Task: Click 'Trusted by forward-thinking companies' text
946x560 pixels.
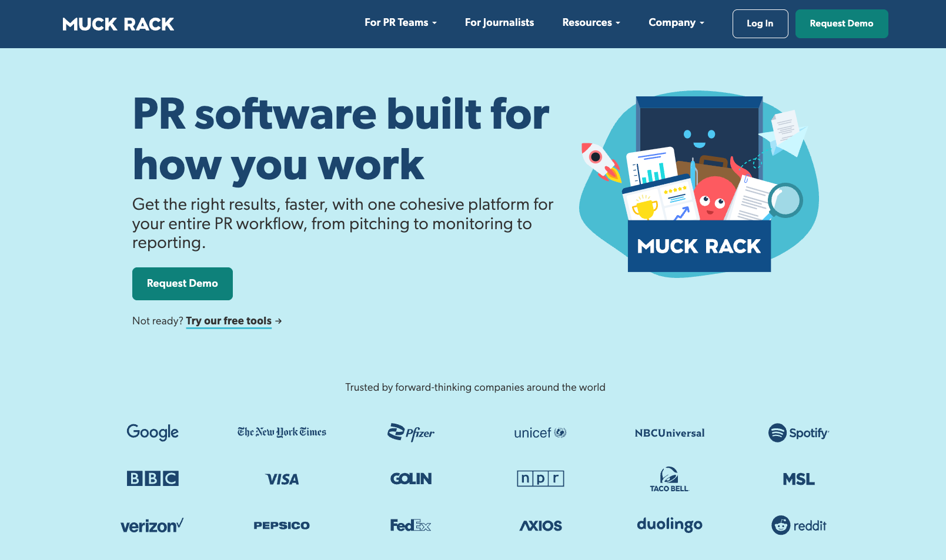Action: point(475,387)
